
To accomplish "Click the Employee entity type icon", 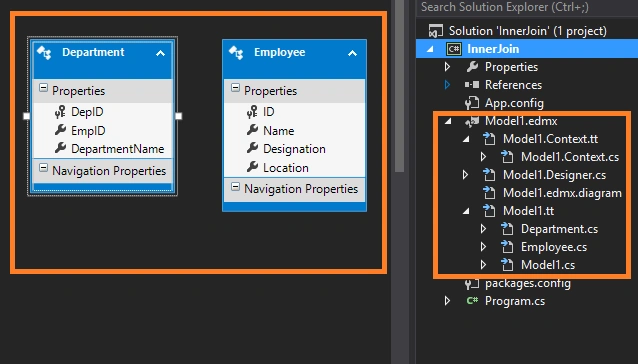I will tap(236, 52).
